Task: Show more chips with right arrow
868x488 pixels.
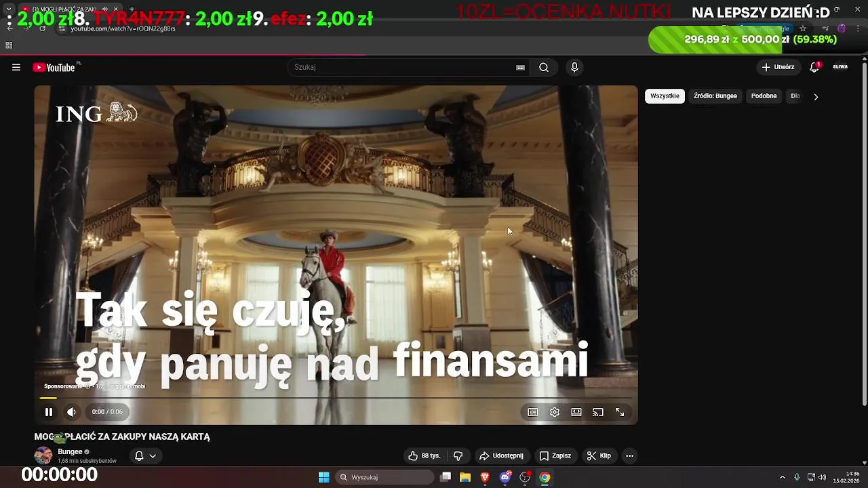Action: [x=816, y=97]
